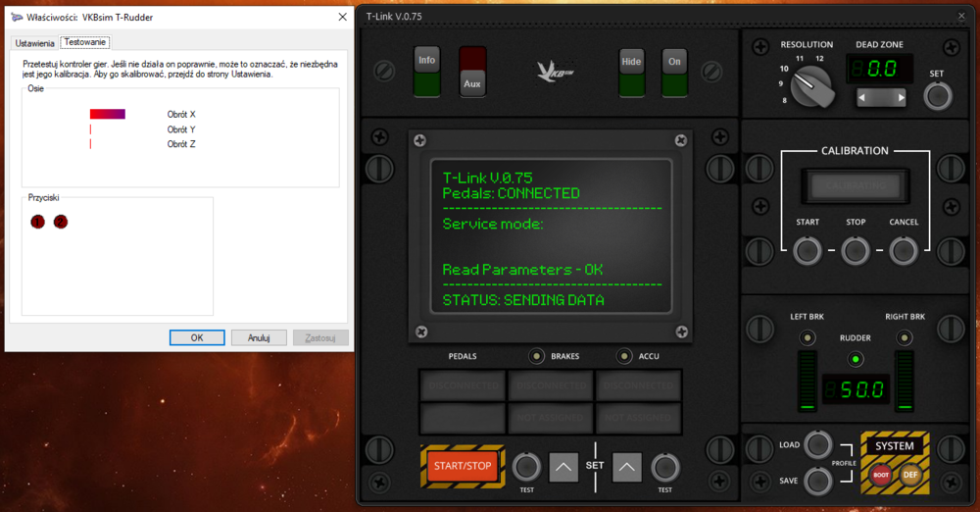
Task: Toggle the Aux switch
Action: [472, 72]
